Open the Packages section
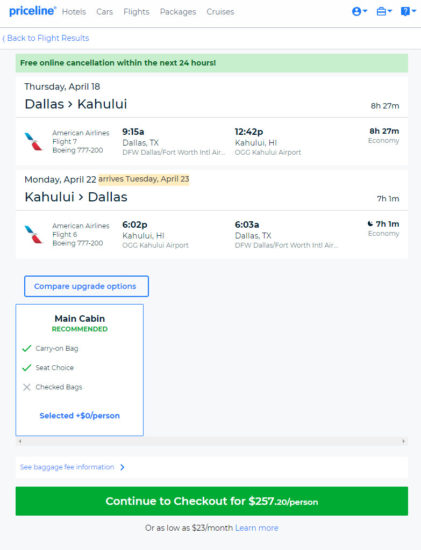This screenshot has width=421, height=550. 178,12
